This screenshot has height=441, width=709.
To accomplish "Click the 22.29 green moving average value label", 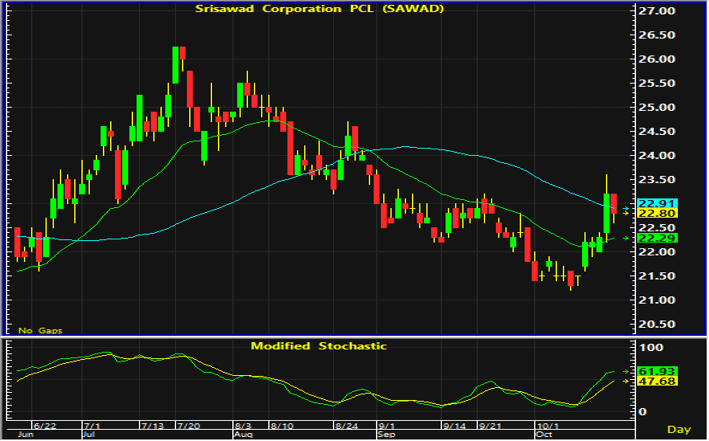I will (x=657, y=238).
